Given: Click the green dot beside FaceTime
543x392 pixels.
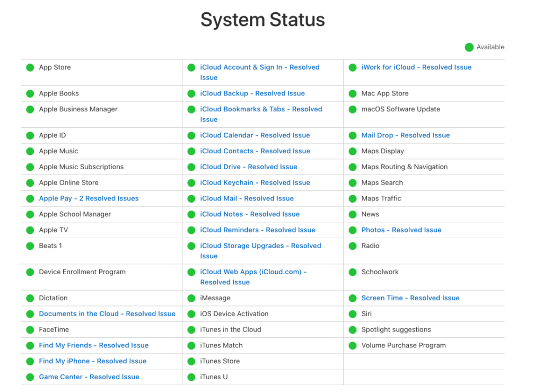Looking at the screenshot, I should coord(30,329).
